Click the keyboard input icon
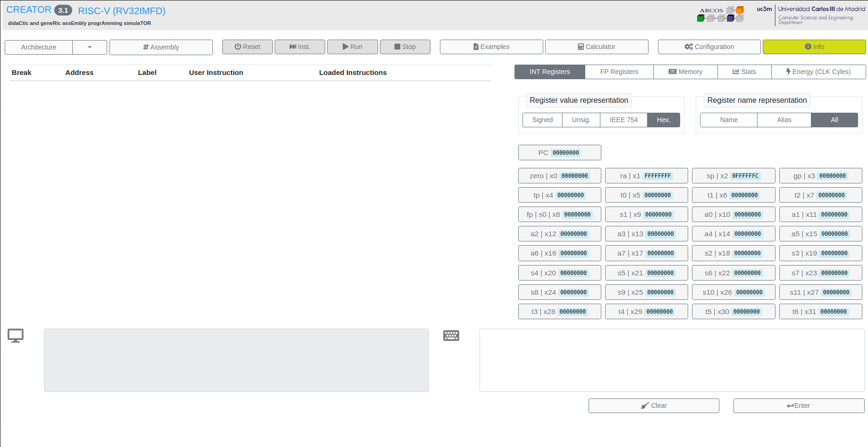868x447 pixels. [451, 335]
